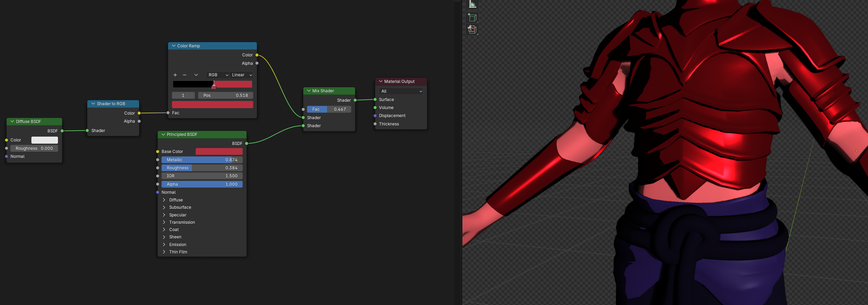Click the Mix Shader Fac slider
The width and height of the screenshot is (868, 305).
(x=329, y=109)
